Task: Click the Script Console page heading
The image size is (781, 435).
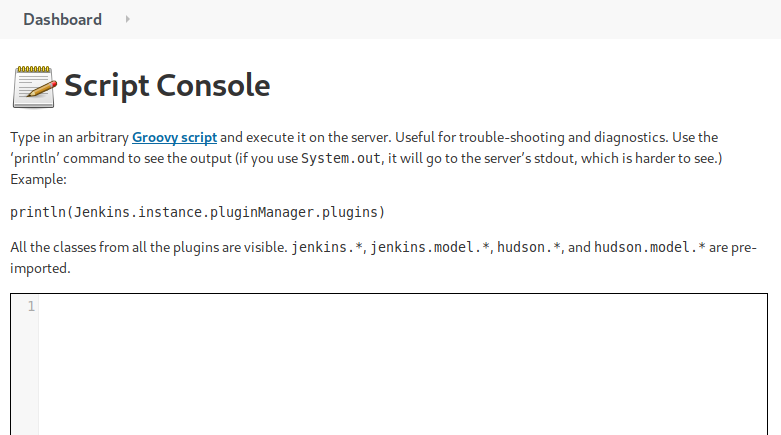Action: tap(167, 86)
